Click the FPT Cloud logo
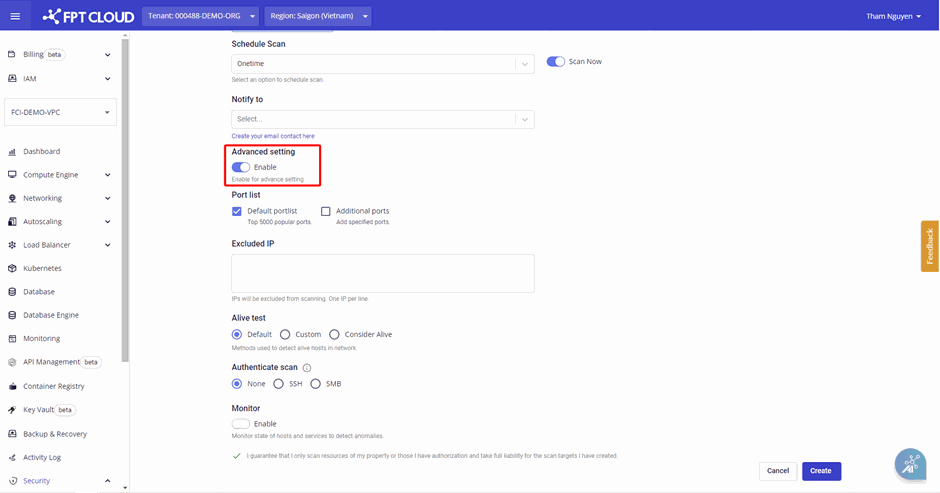 click(88, 16)
